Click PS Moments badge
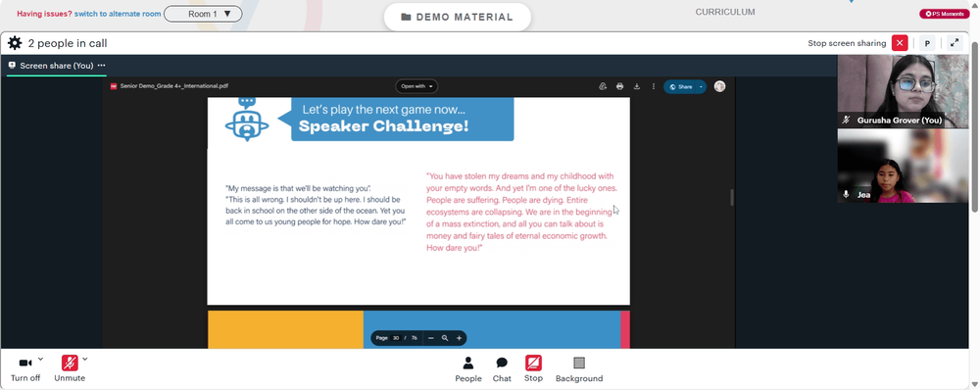The height and width of the screenshot is (390, 980). 944,14
